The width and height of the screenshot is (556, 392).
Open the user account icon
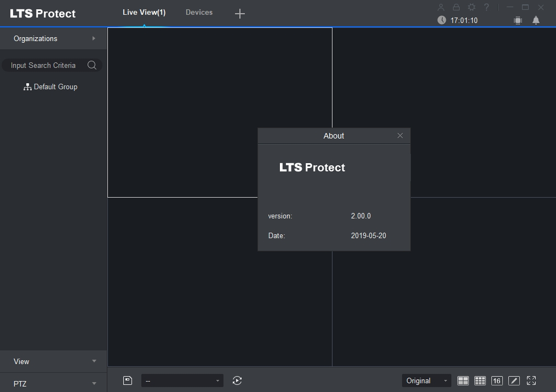coord(441,7)
